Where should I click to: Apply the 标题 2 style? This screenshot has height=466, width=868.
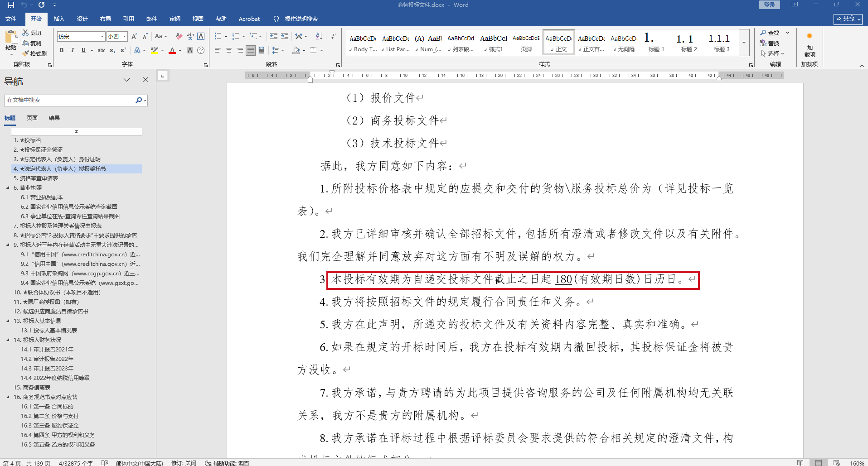pyautogui.click(x=689, y=43)
